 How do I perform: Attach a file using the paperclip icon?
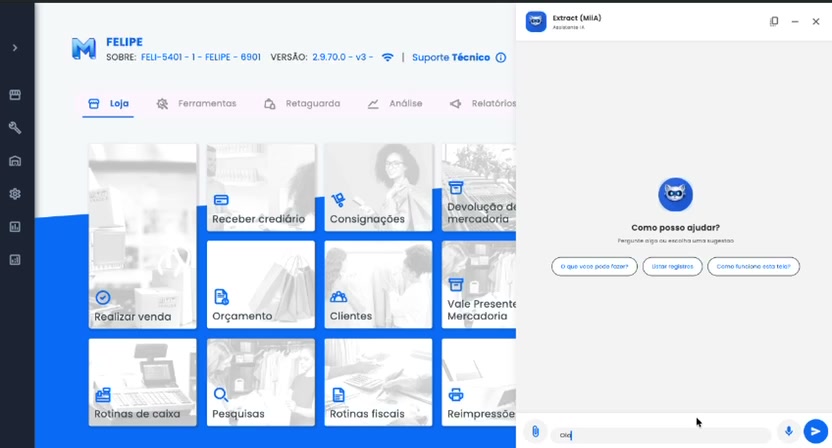pos(536,431)
